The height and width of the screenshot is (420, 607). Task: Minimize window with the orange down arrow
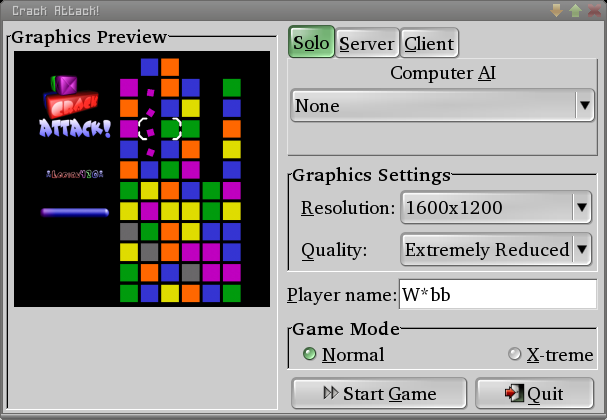tap(557, 10)
